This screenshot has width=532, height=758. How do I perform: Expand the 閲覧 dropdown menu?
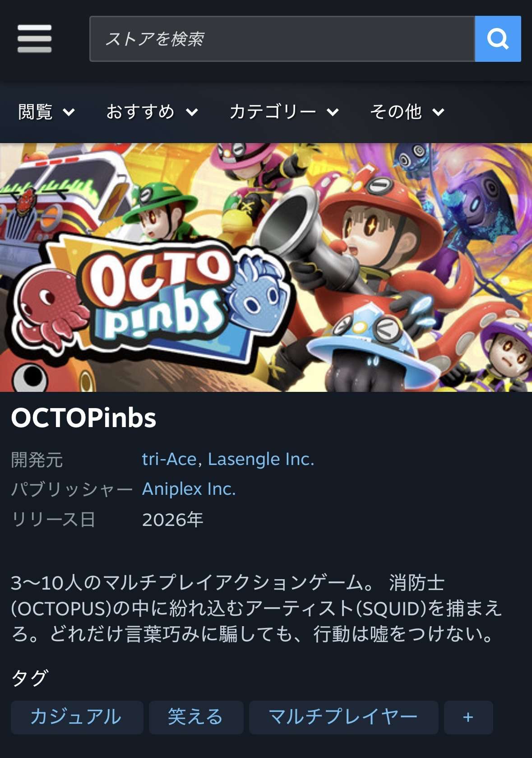pos(46,112)
